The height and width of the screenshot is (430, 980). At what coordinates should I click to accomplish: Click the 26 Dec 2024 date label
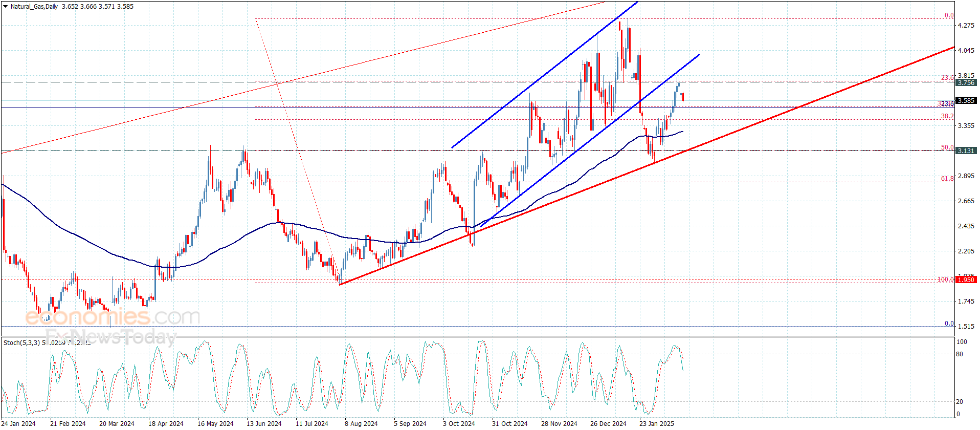coord(608,423)
